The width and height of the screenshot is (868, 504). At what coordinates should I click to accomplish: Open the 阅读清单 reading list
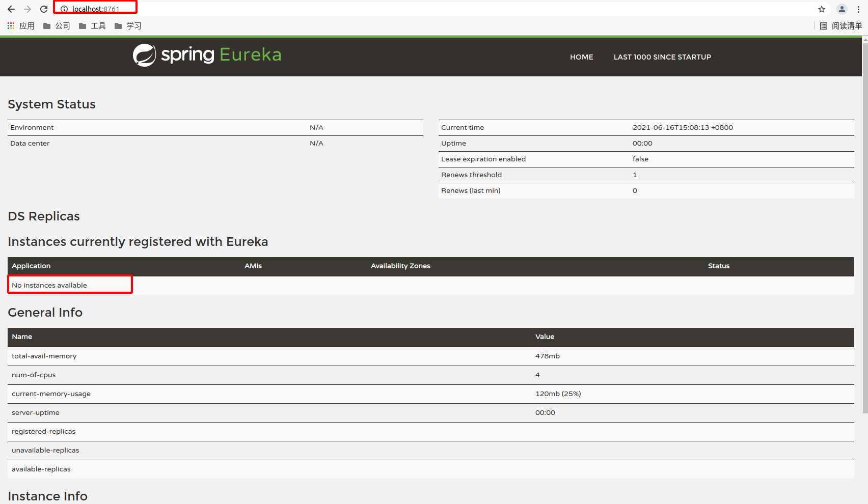[841, 26]
